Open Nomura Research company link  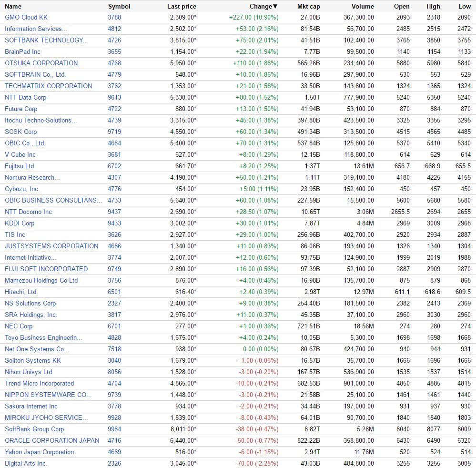click(32, 177)
